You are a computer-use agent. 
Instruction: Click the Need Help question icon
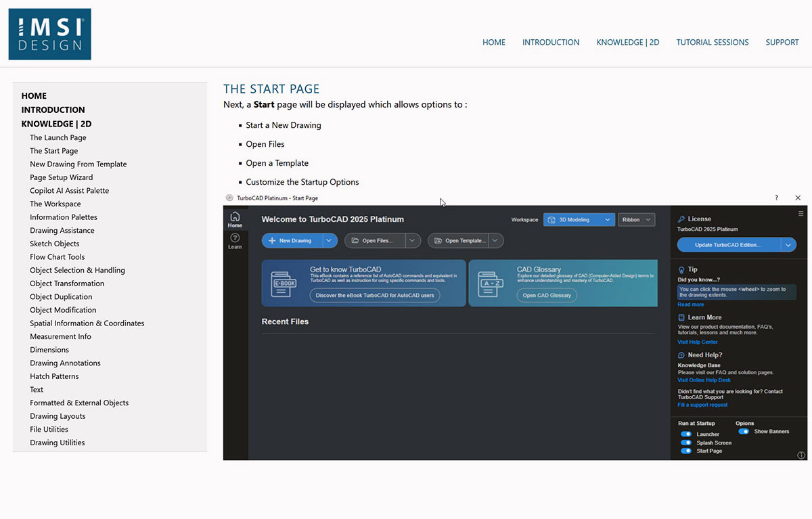[681, 355]
